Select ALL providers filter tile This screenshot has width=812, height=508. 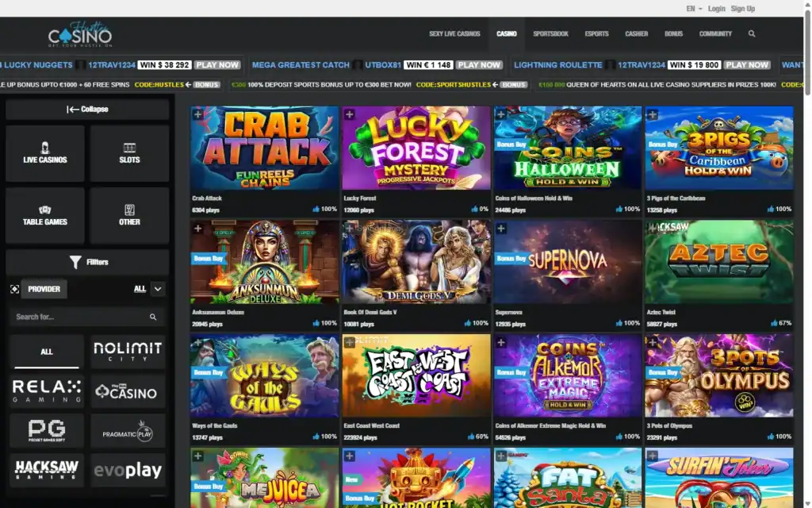click(x=47, y=352)
